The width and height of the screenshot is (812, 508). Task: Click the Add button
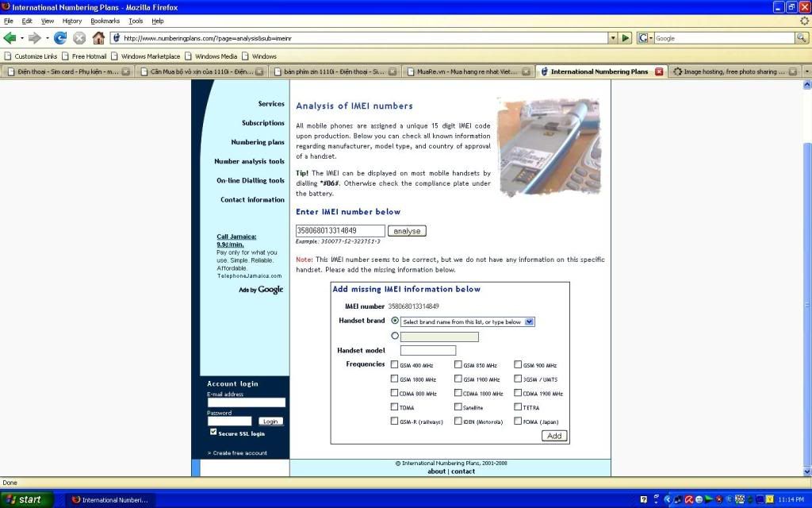[x=554, y=436]
